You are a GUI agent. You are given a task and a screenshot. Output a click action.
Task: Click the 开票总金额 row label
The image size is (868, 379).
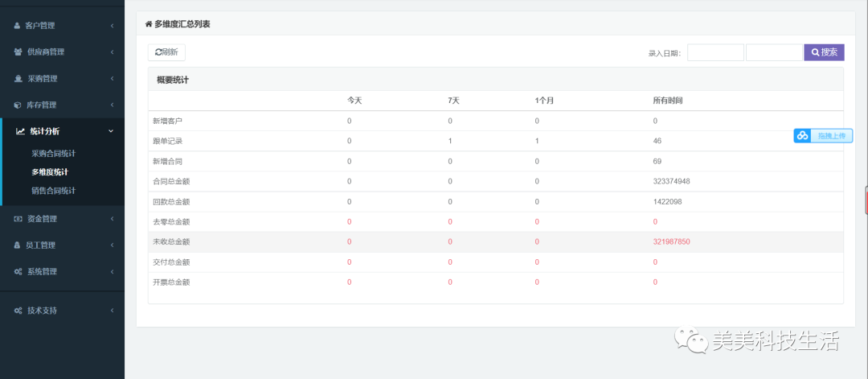click(171, 282)
